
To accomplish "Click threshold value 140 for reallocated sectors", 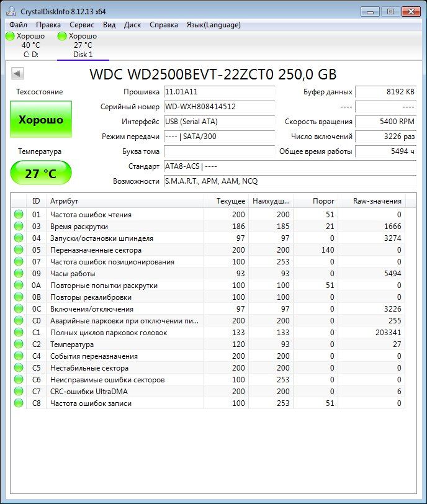I will click(x=328, y=250).
